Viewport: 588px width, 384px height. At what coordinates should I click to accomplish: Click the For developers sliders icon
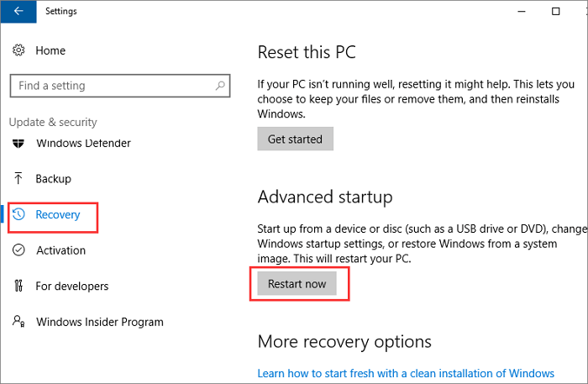pos(18,287)
